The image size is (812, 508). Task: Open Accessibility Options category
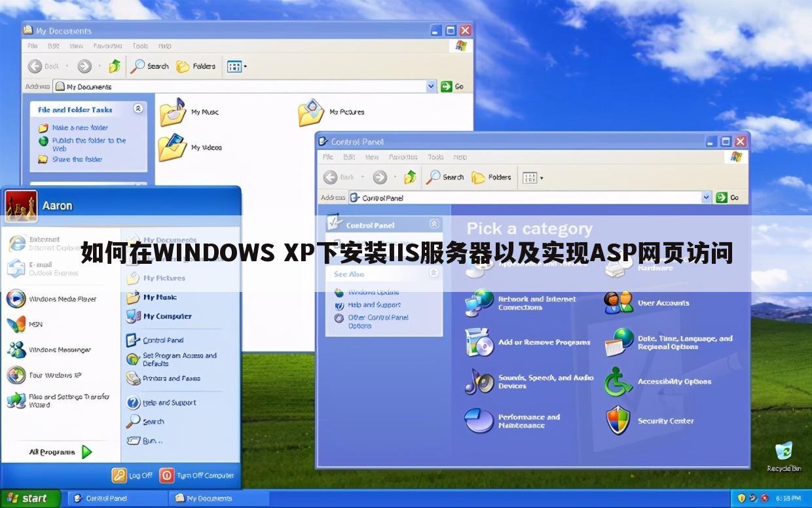pyautogui.click(x=657, y=381)
